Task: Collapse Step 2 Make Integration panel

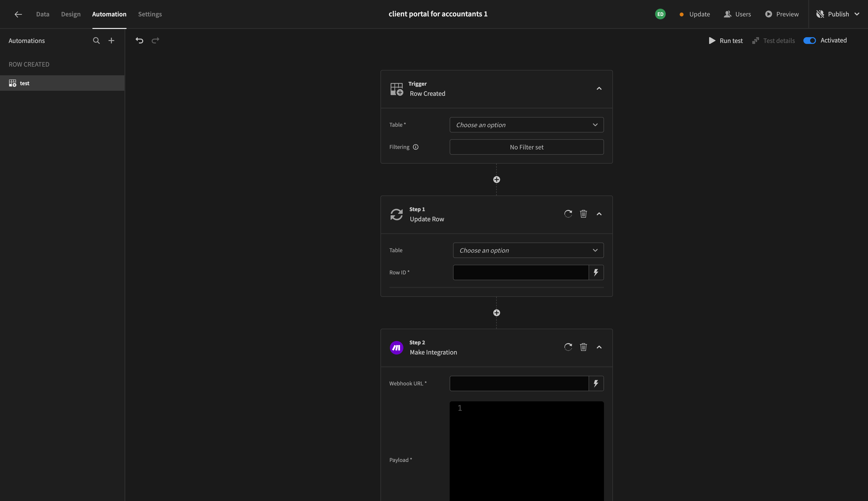Action: click(599, 347)
